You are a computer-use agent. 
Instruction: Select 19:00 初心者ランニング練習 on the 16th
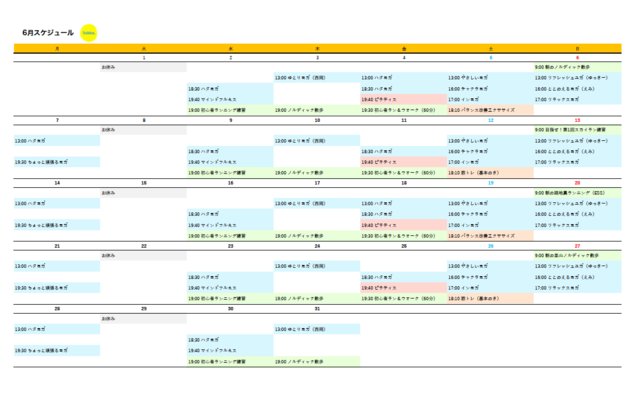coord(230,236)
